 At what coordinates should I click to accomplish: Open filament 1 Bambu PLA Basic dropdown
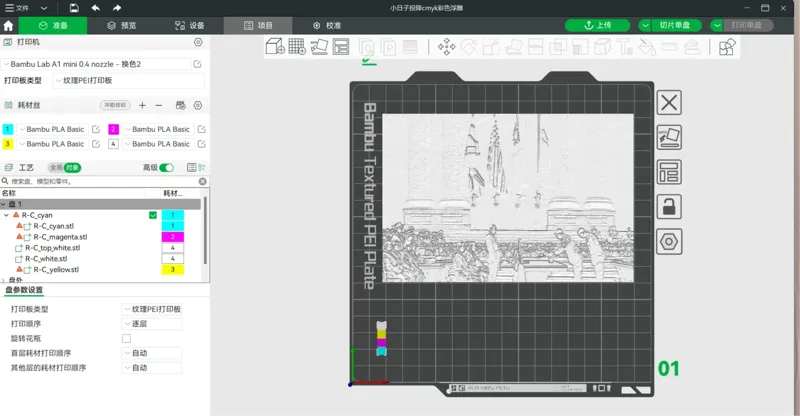click(x=52, y=129)
